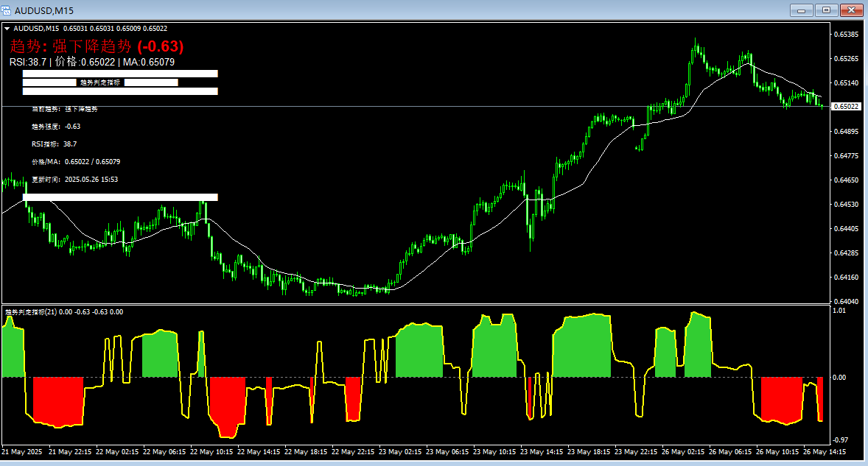The image size is (868, 466).
Task: Click the '当前趋势: 强下降趋势' panel row
Action: [65, 109]
